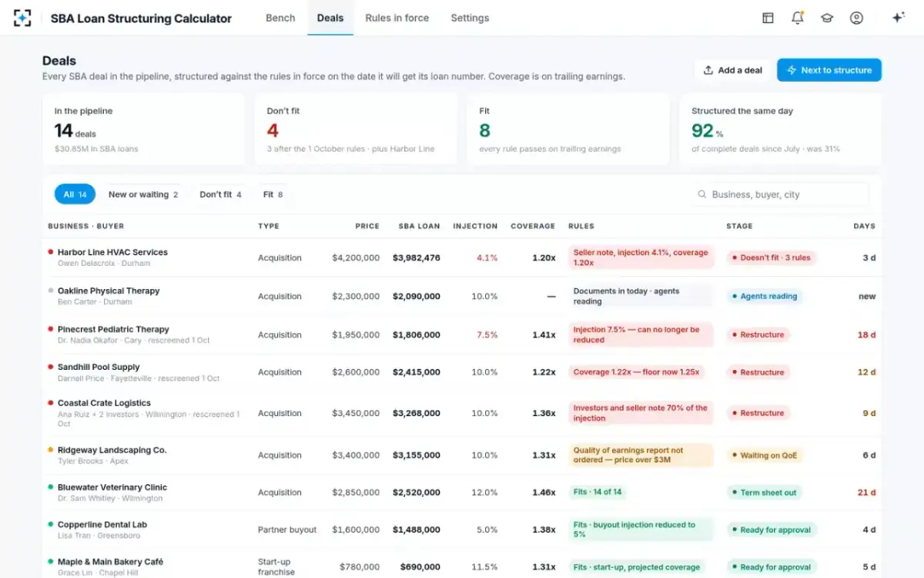Click Restructure badge for Coastal Crate Logistics
This screenshot has height=578, width=924.
pyautogui.click(x=758, y=413)
